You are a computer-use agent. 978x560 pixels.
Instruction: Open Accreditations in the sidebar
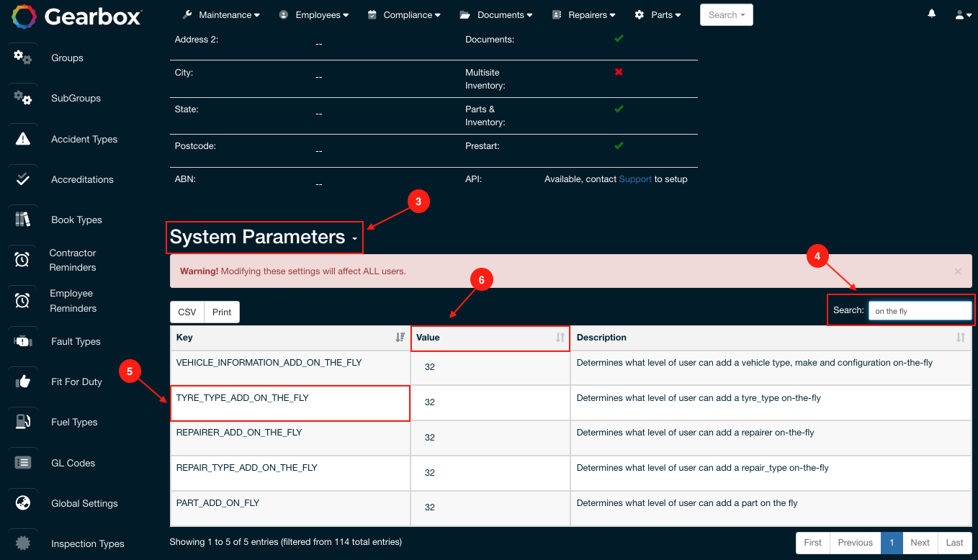[82, 179]
